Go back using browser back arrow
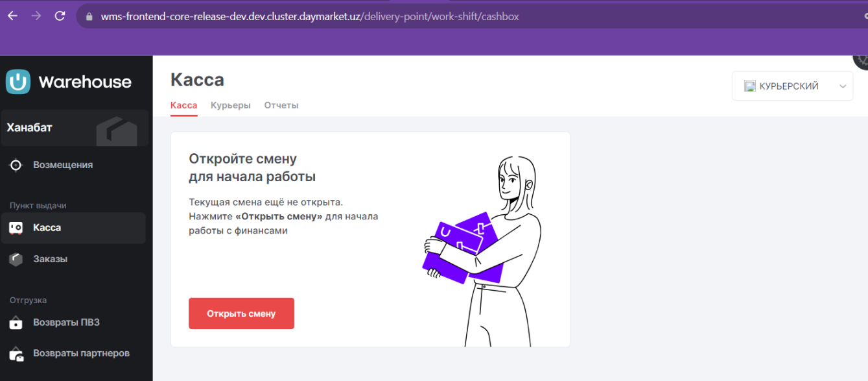The height and width of the screenshot is (381, 868). [x=12, y=16]
